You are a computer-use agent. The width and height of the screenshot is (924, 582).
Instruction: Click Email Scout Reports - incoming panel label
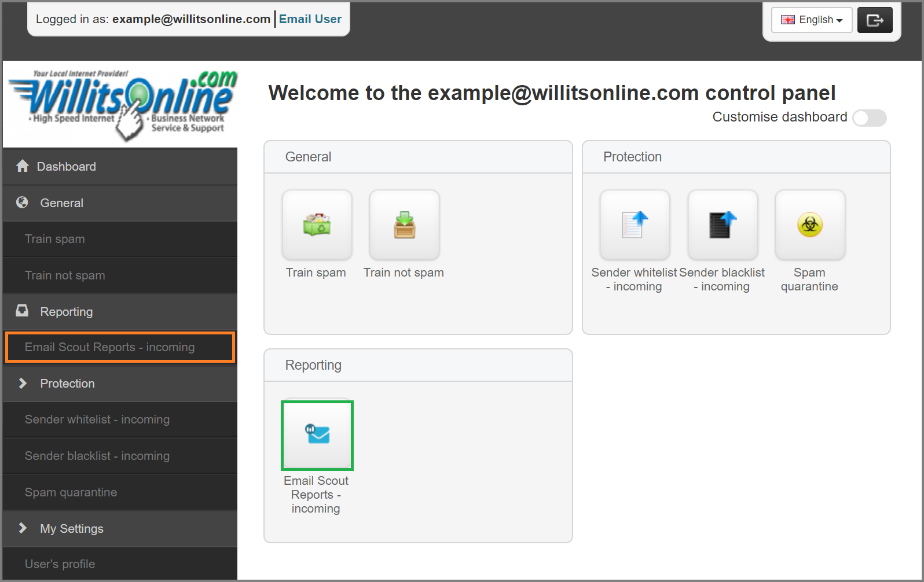pyautogui.click(x=316, y=495)
